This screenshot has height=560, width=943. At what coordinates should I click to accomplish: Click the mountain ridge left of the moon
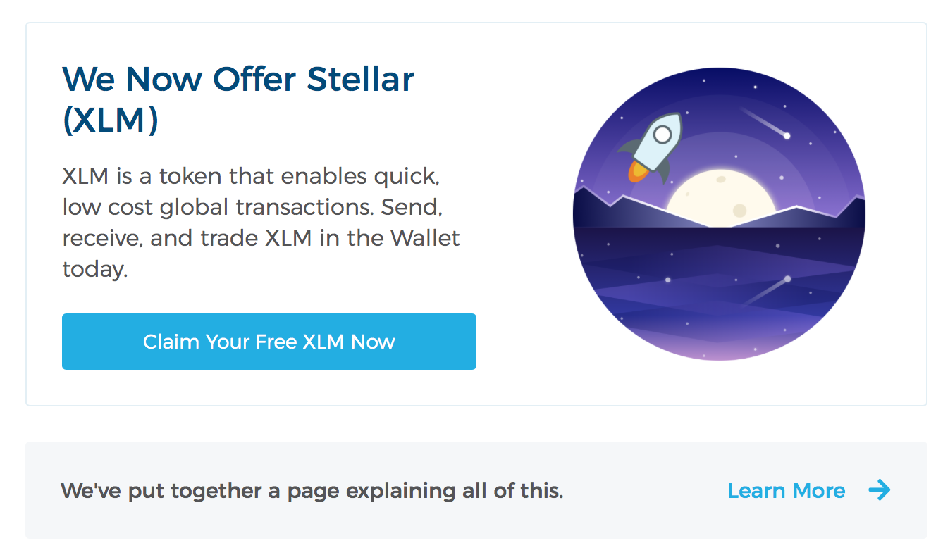(620, 209)
